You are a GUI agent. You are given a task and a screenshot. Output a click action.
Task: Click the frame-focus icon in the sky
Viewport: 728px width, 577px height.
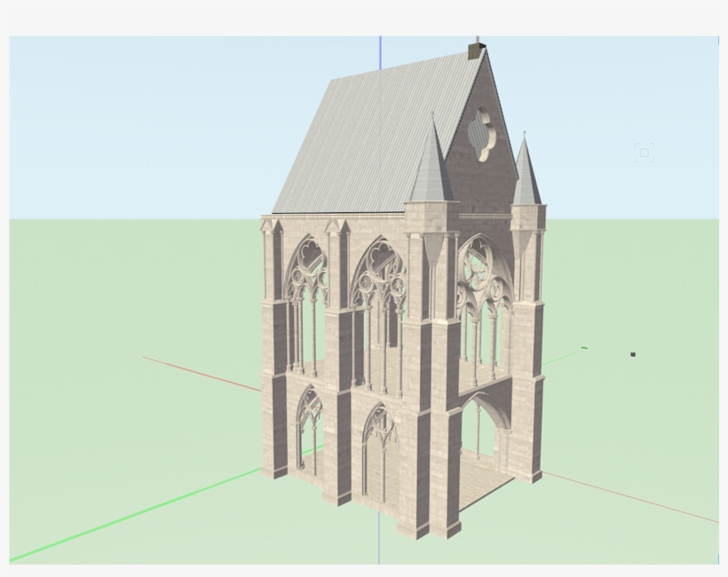645,153
